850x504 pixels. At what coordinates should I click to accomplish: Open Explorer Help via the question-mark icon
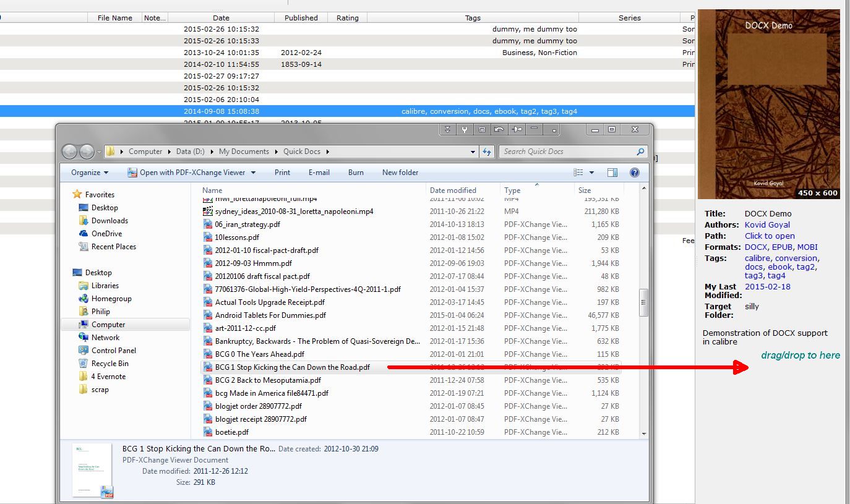634,173
